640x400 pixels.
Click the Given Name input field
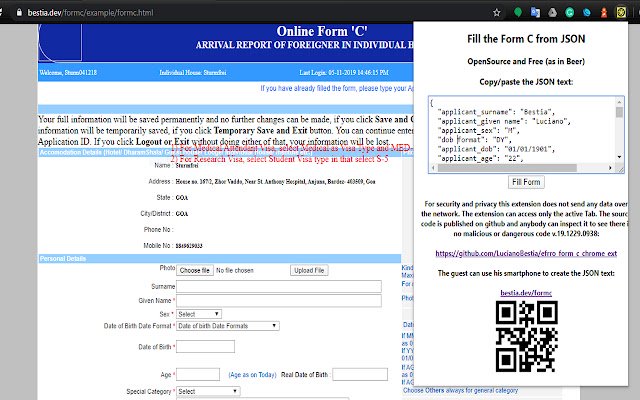(279, 300)
